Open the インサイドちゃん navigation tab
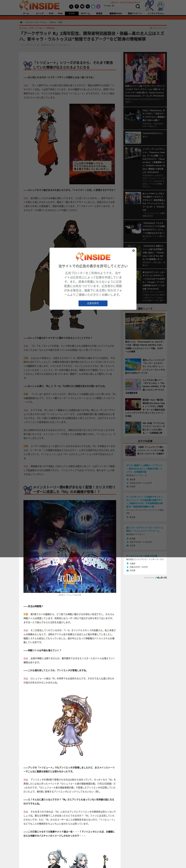Screen dimensions: 186x868 (x=156, y=13)
